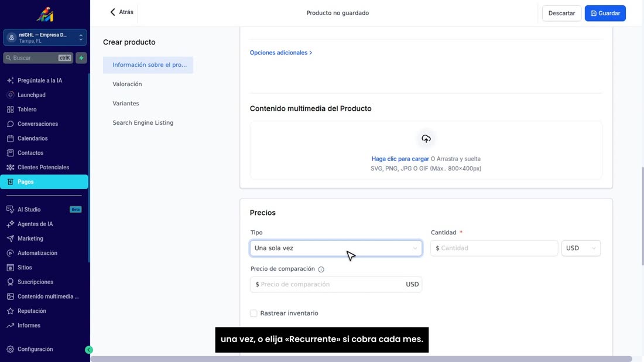Click the horizontal scrollbar at bottom
The height and width of the screenshot is (362, 644).
(x=361, y=359)
